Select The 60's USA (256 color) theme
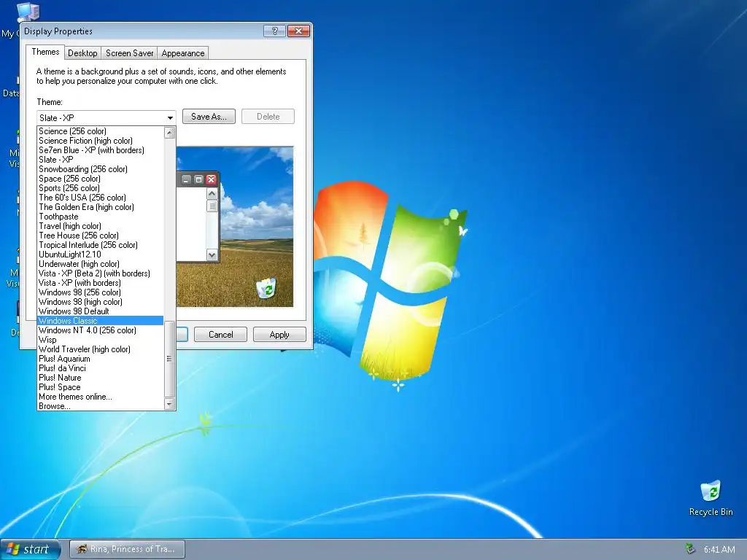This screenshot has height=560, width=747. coord(101,198)
